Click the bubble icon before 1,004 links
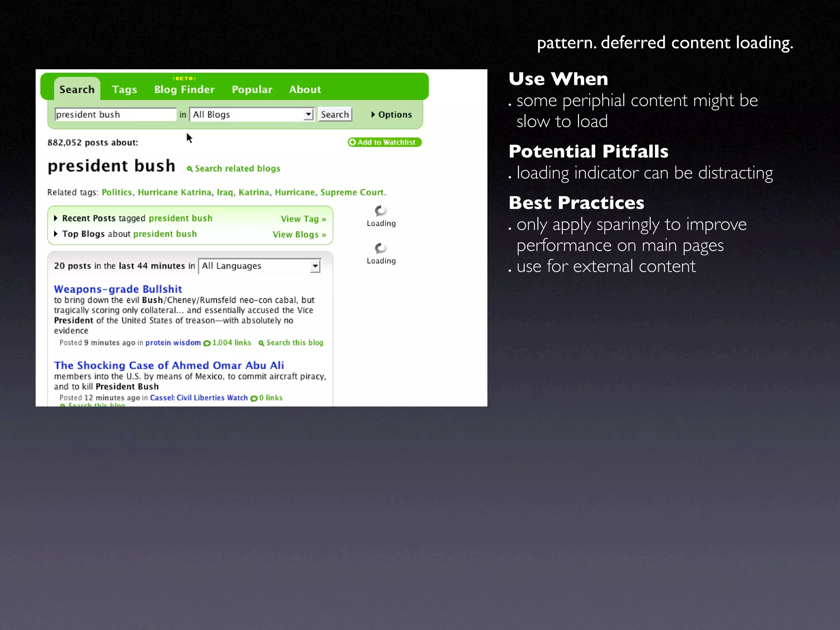Image resolution: width=840 pixels, height=630 pixels. 207,343
